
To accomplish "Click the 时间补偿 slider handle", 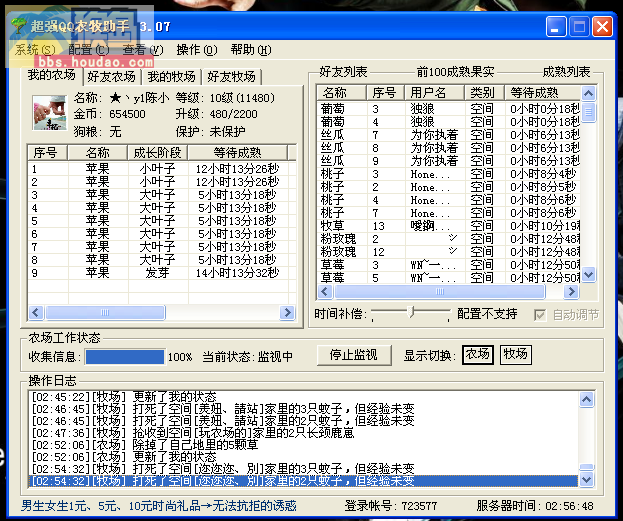I will [x=412, y=312].
